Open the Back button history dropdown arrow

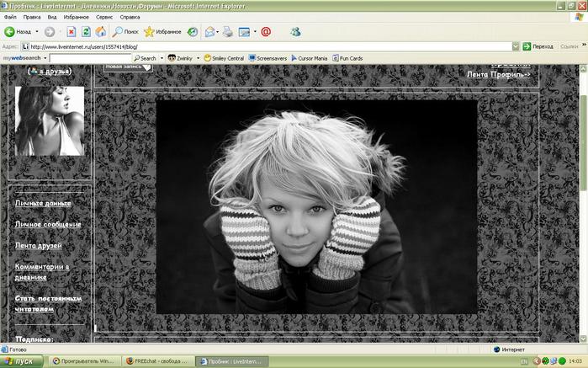37,32
